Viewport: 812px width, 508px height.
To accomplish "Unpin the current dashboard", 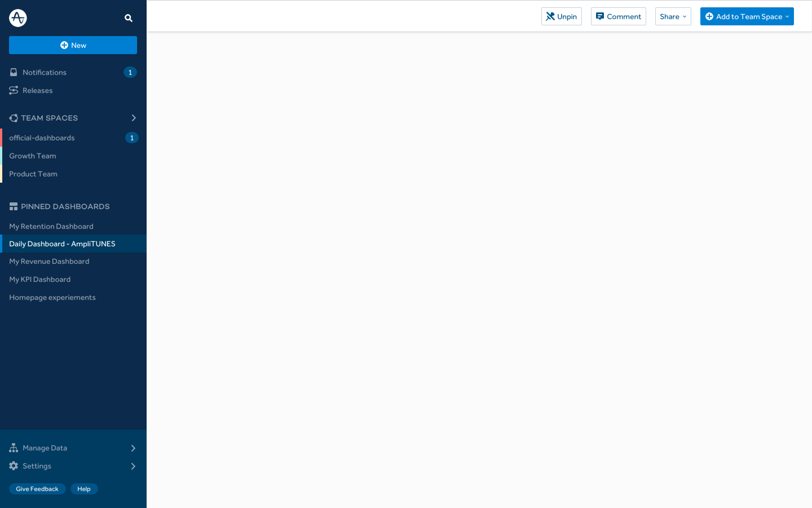I will coord(561,16).
